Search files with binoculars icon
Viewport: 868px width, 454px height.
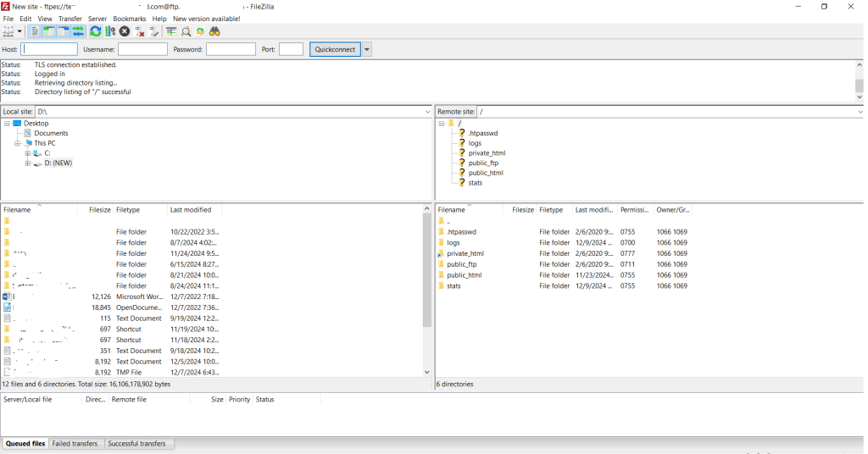[x=214, y=31]
